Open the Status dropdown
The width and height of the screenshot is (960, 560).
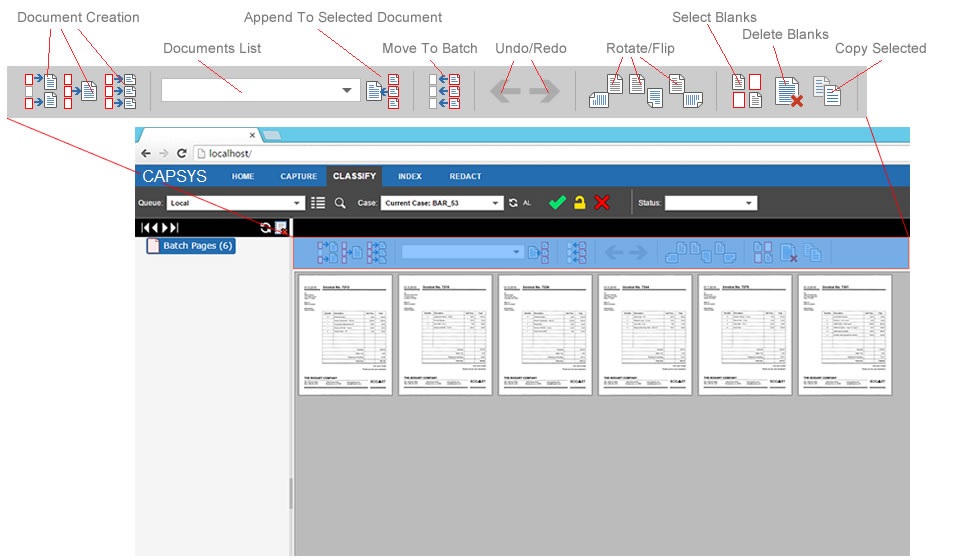[x=710, y=203]
